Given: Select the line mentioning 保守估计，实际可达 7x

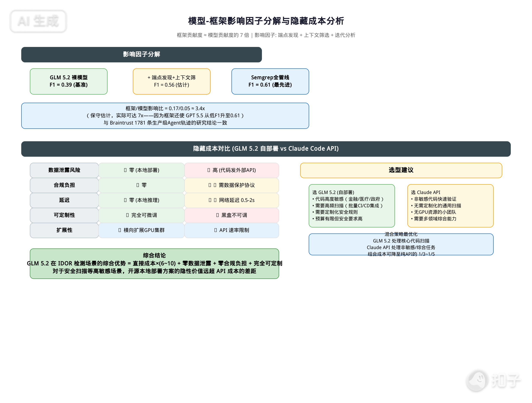Looking at the screenshot, I should pyautogui.click(x=165, y=116).
